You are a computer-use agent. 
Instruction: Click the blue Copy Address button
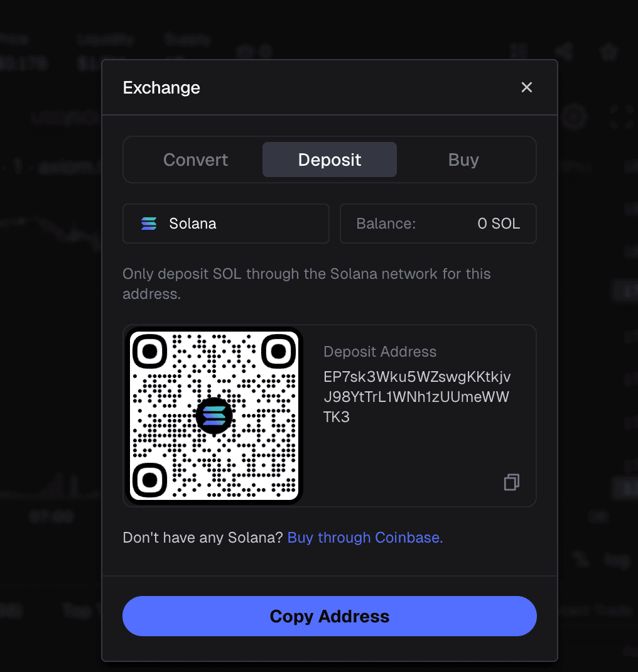click(330, 616)
